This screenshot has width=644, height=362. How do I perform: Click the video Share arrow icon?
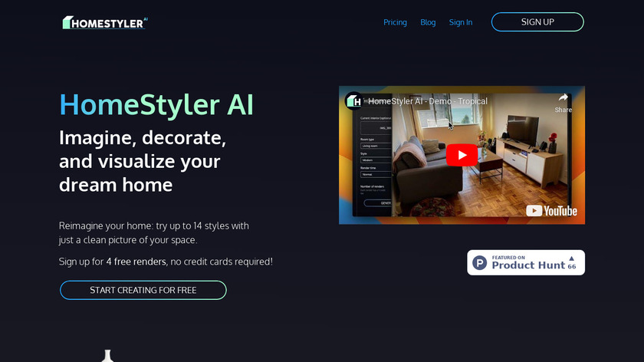click(563, 98)
